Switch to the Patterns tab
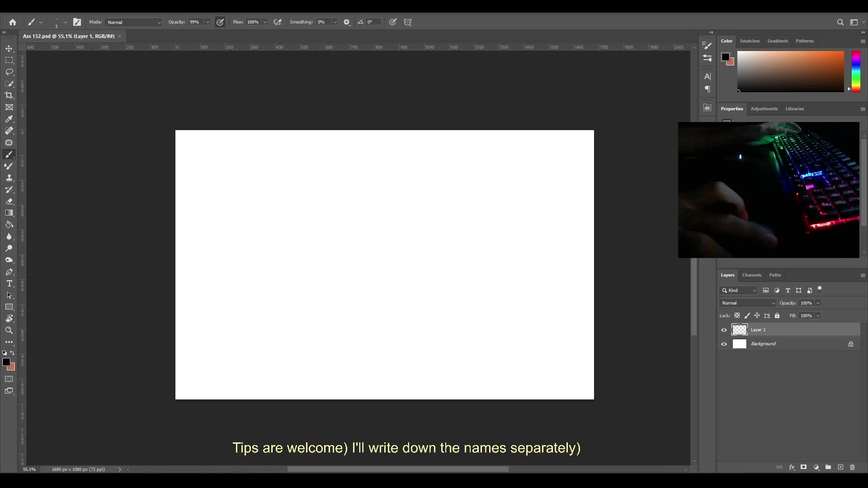This screenshot has height=488, width=868. (x=805, y=41)
